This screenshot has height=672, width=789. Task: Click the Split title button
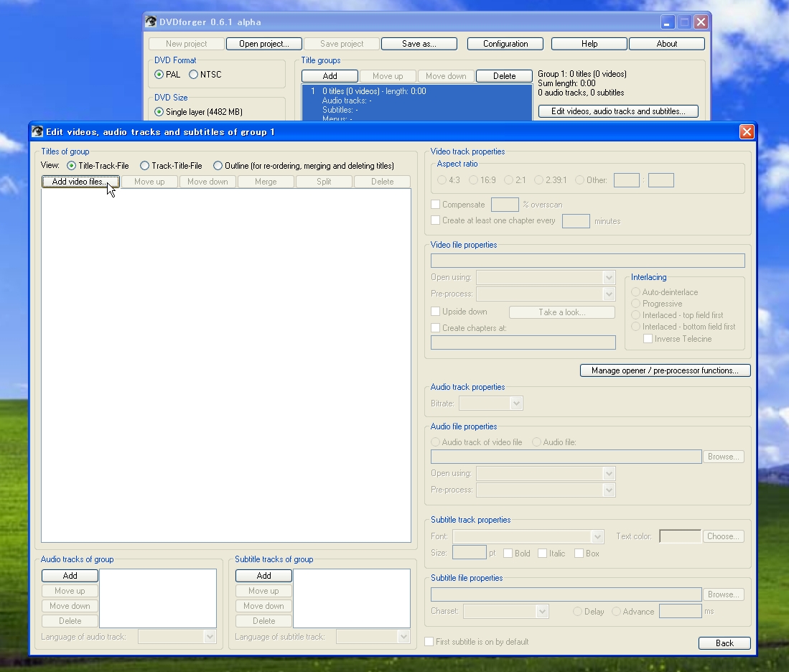(324, 182)
